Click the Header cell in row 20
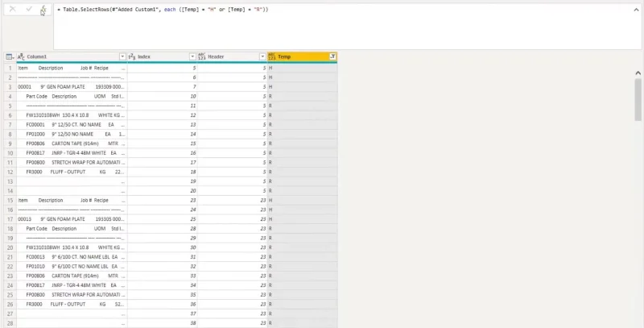This screenshot has height=328, width=644. click(x=232, y=247)
